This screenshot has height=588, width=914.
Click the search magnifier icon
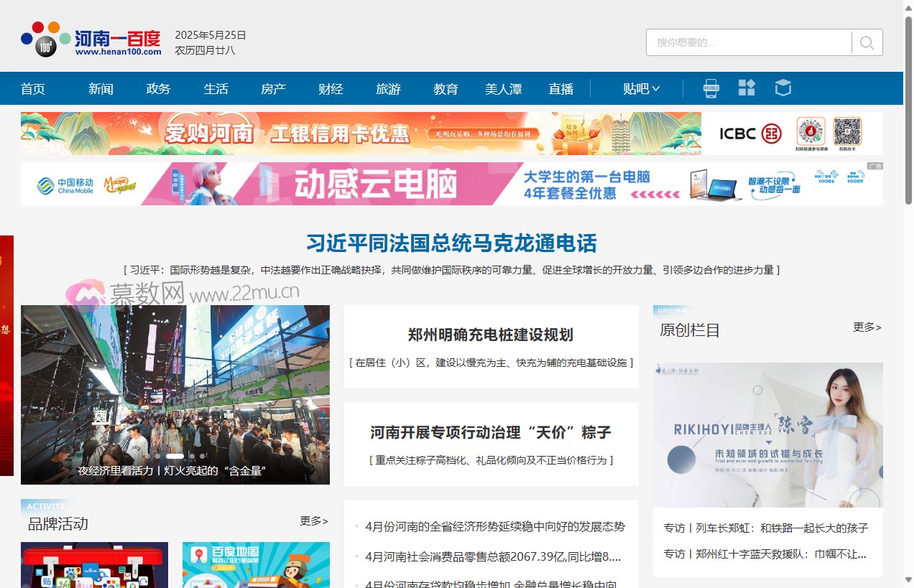click(x=866, y=42)
